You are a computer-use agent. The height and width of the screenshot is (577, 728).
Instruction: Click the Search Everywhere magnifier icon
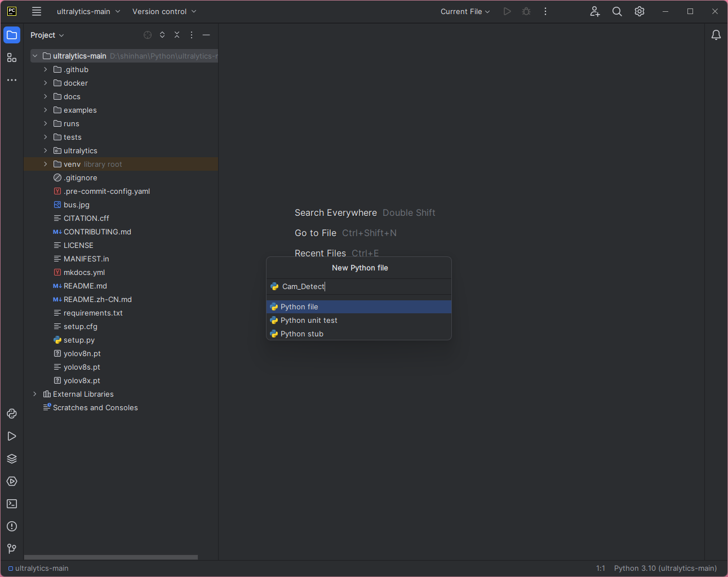[x=617, y=11]
